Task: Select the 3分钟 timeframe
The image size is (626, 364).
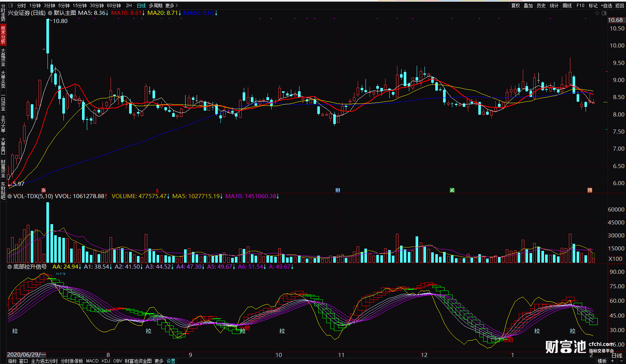Action: click(x=49, y=6)
